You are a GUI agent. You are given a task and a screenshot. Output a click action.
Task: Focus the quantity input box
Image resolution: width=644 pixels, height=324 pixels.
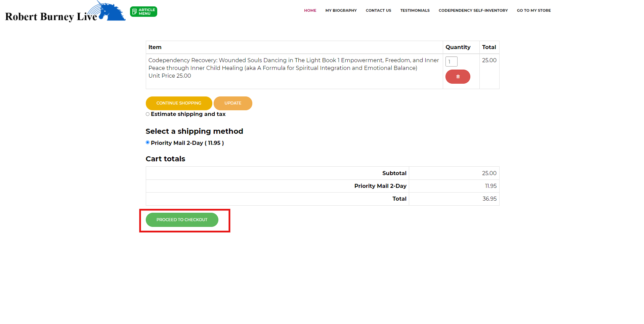451,62
